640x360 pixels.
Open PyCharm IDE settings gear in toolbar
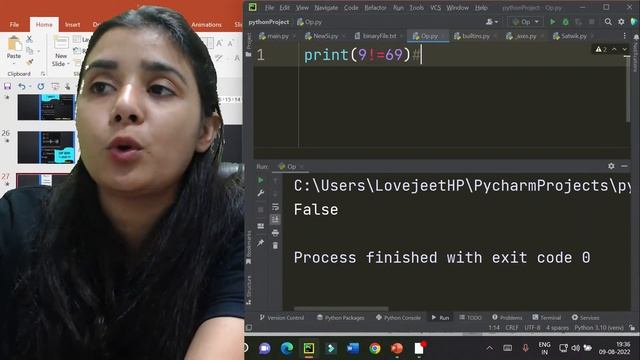pos(621,22)
